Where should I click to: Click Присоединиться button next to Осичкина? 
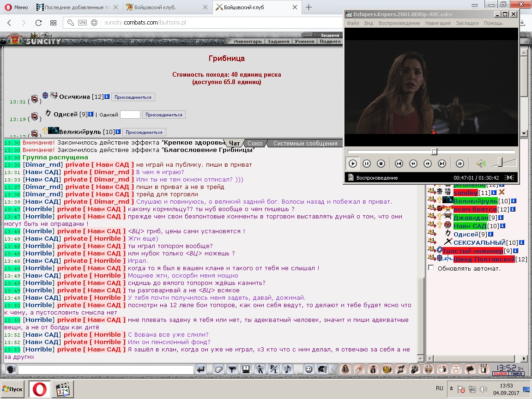133,97
